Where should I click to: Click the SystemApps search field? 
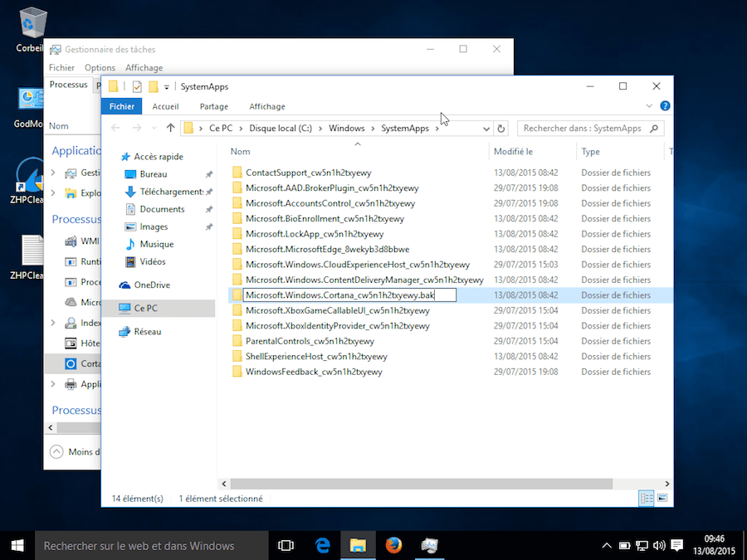[x=583, y=129]
